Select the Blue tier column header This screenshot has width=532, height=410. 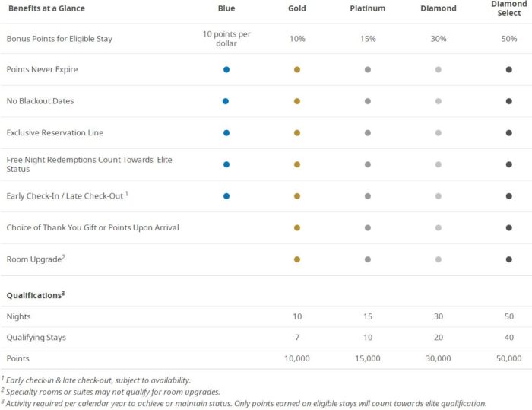226,8
